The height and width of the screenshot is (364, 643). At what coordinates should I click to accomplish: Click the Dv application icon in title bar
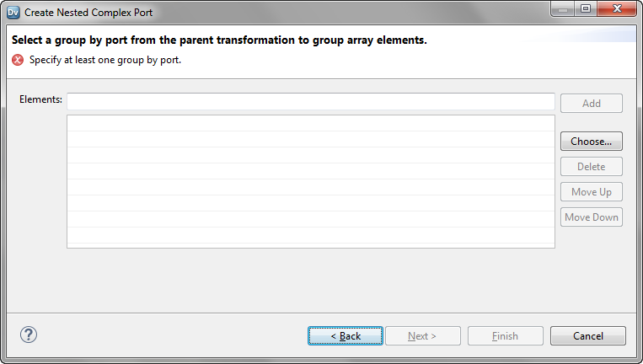pyautogui.click(x=13, y=13)
